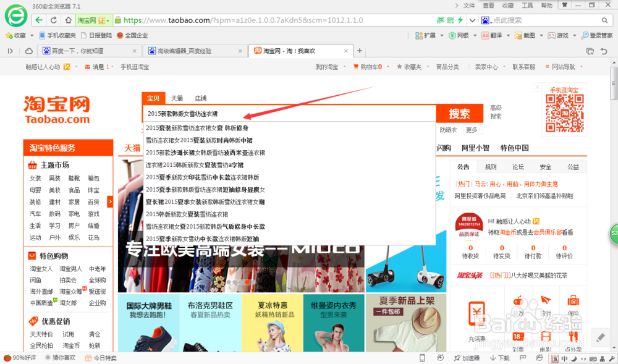Open the 下载 download manager icon
618x364 pixels.
(499, 358)
